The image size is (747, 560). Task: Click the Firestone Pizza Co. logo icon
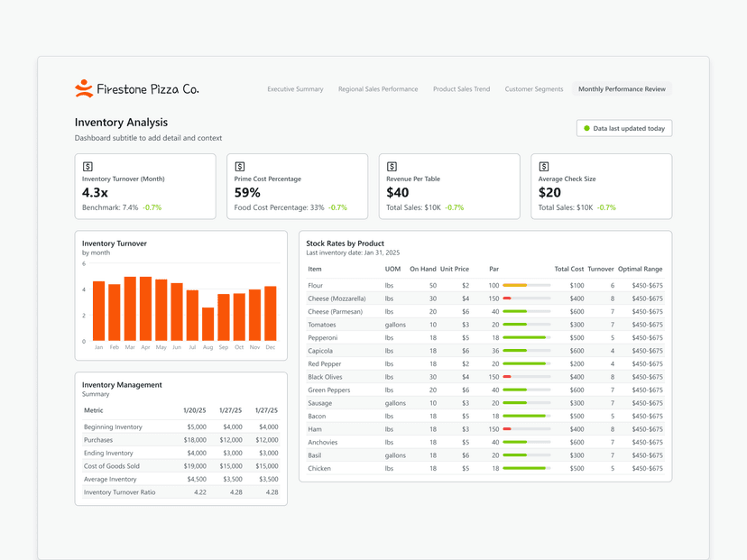tap(83, 87)
